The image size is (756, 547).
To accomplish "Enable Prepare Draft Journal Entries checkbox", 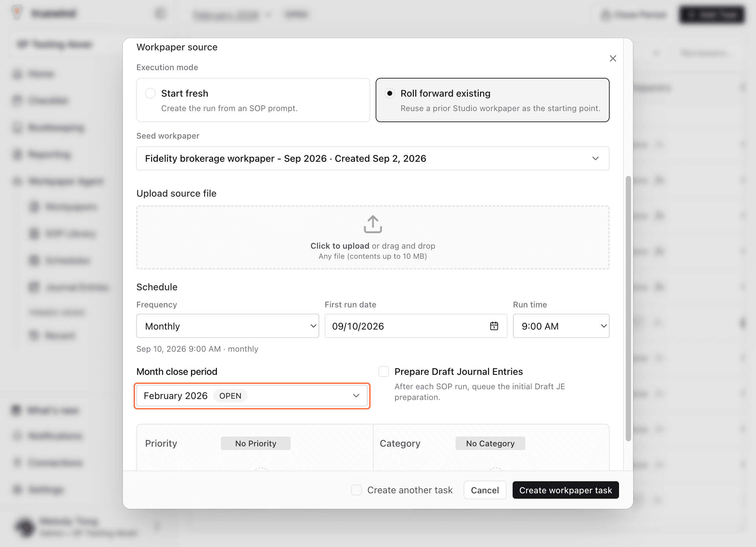I will (384, 371).
